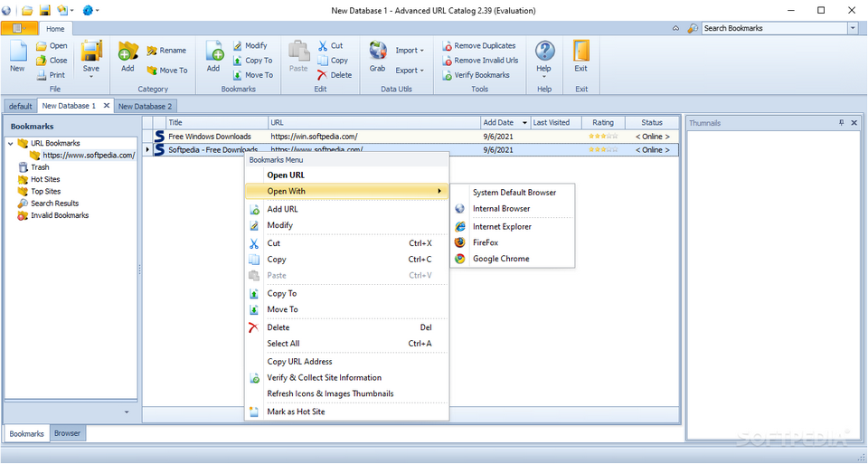Close the New Database 1 tab
The width and height of the screenshot is (868, 464).
[x=107, y=105]
